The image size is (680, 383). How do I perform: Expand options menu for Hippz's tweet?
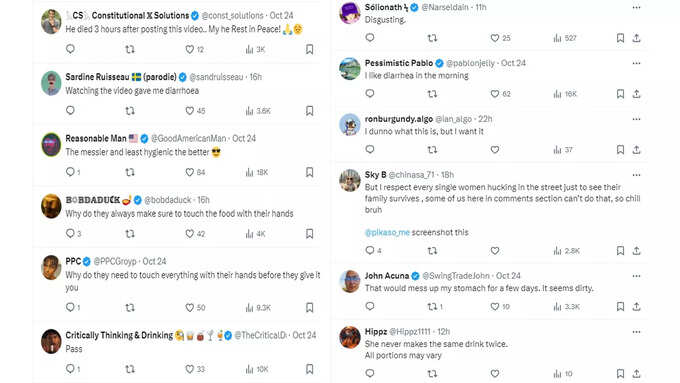tap(636, 332)
